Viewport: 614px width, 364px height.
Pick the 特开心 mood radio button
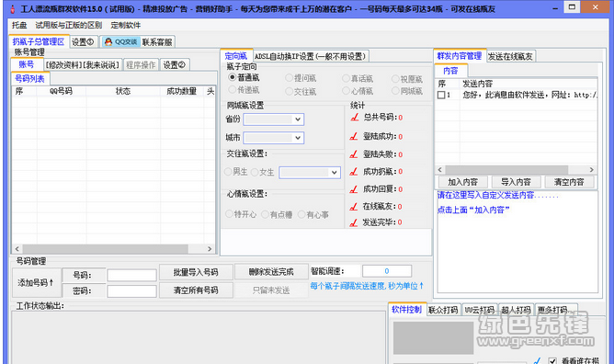tap(229, 214)
